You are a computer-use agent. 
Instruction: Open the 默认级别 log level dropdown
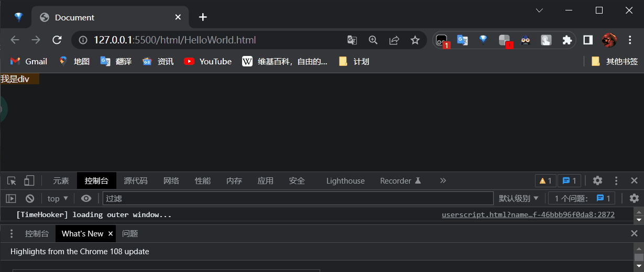coord(519,198)
